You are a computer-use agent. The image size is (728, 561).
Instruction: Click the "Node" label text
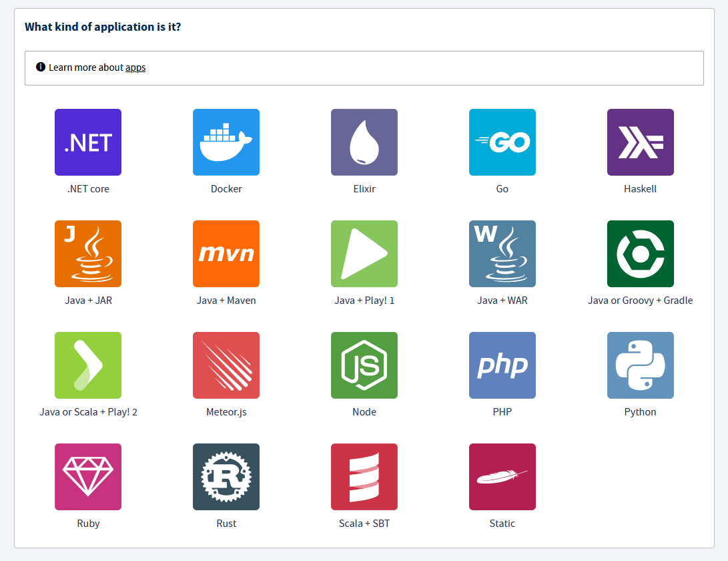pyautogui.click(x=364, y=412)
